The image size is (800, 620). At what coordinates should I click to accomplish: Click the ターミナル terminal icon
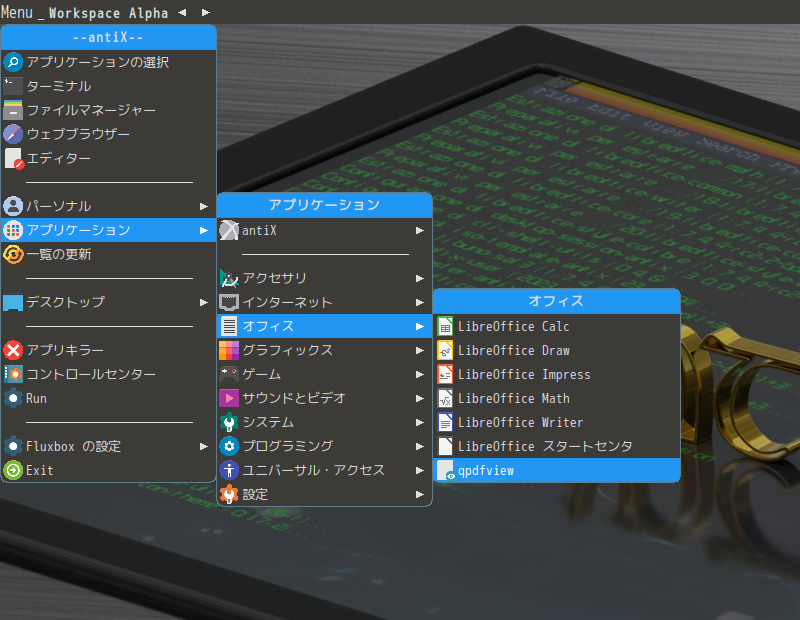(13, 86)
